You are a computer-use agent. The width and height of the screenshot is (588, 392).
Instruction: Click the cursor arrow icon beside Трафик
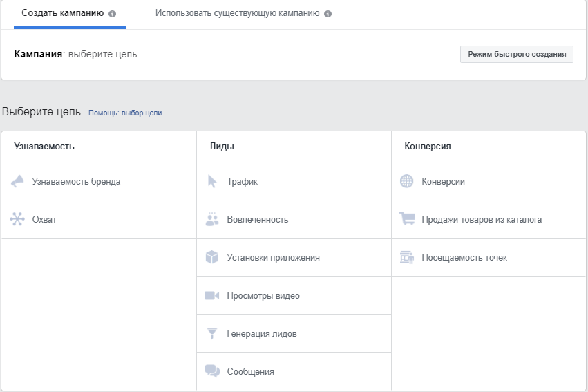coord(212,181)
